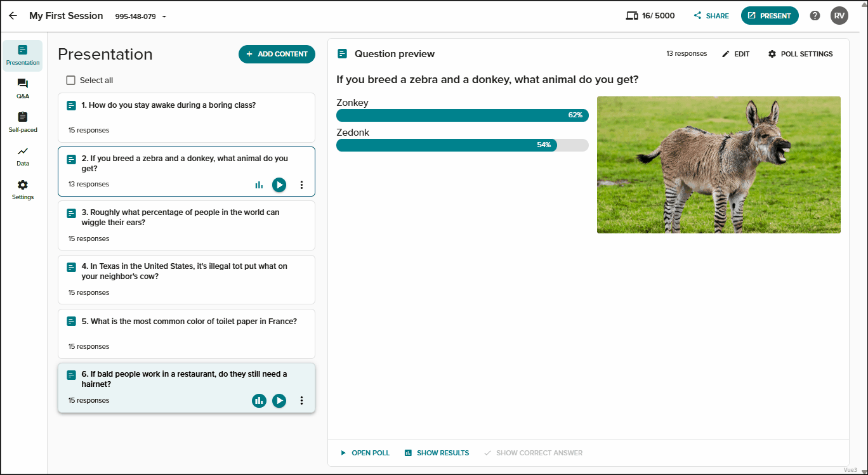Open the participants device count icon
The height and width of the screenshot is (475, 868).
click(631, 16)
